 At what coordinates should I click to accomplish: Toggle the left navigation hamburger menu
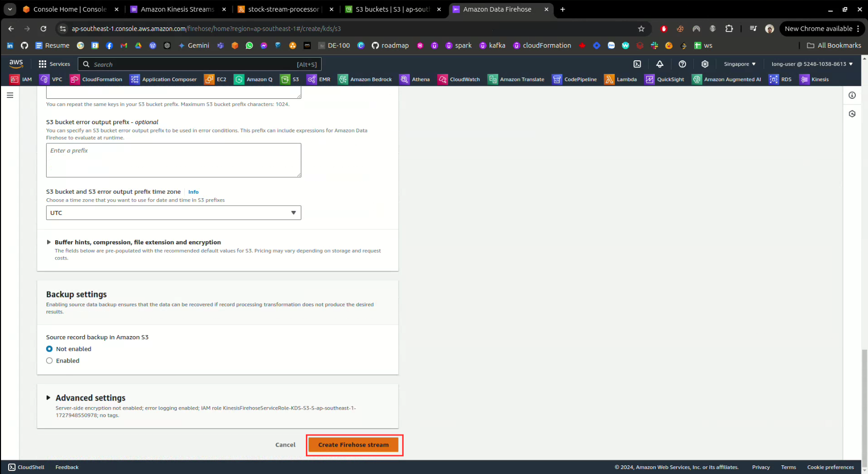click(x=10, y=95)
